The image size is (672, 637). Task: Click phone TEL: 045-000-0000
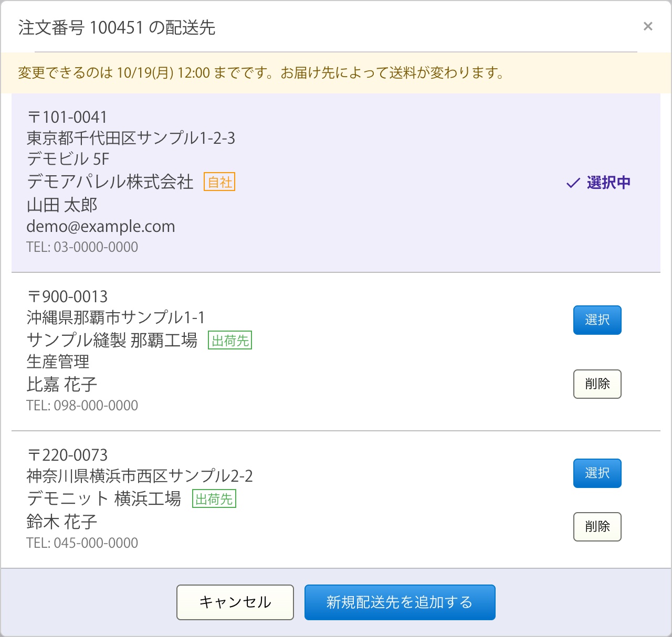[x=82, y=543]
